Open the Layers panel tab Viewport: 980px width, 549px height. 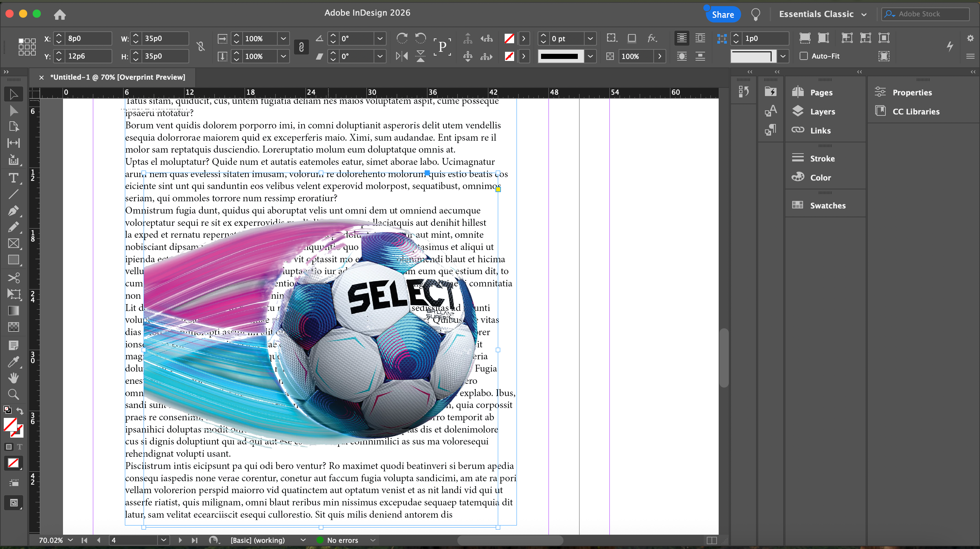[822, 112]
